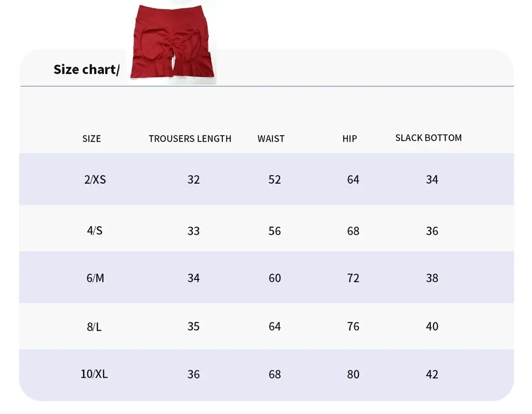The image size is (532, 414).
Task: Select the 4/S waist value 56
Action: pyautogui.click(x=275, y=231)
